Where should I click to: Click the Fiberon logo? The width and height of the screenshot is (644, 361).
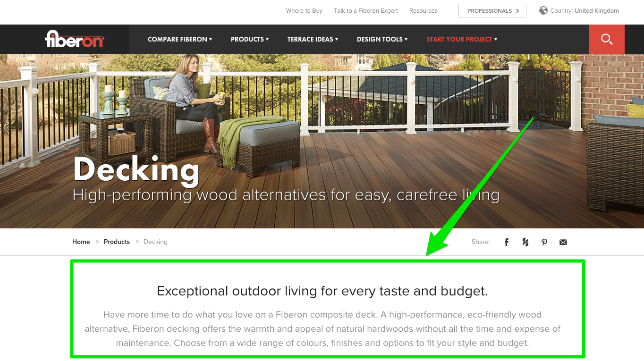(x=75, y=39)
